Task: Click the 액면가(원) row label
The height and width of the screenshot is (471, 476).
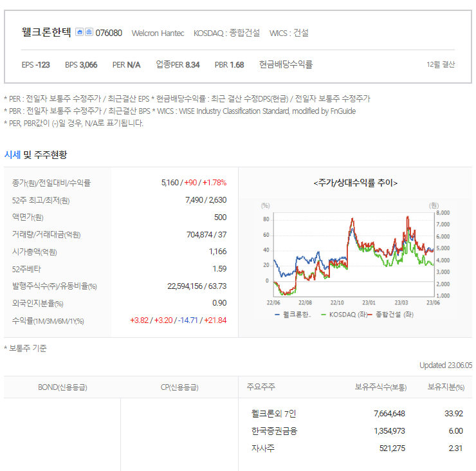Action: click(28, 217)
